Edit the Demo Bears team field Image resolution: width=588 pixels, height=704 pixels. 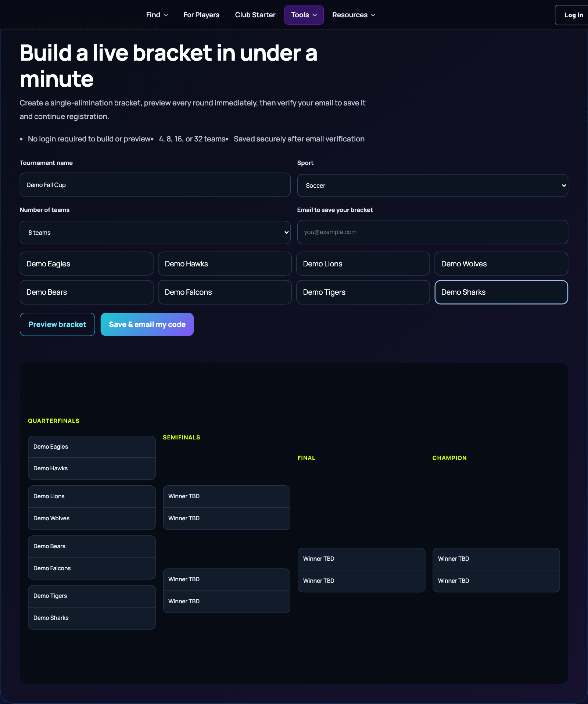tap(86, 292)
